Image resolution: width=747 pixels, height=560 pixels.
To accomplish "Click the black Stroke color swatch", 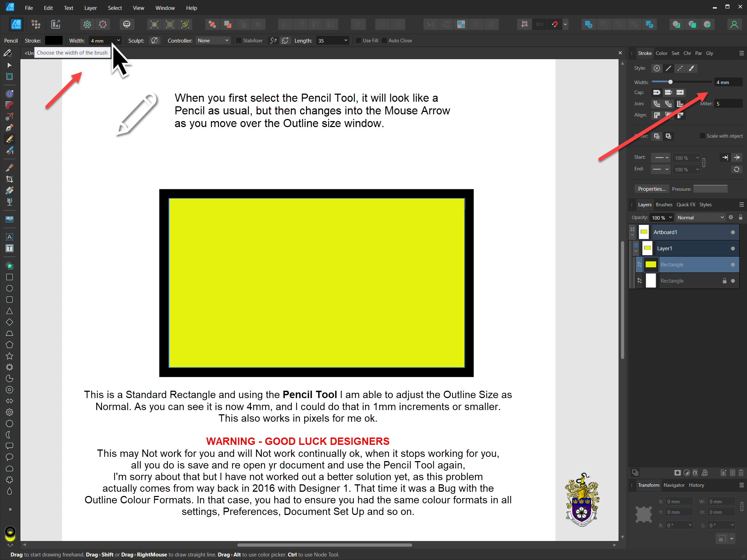I will coord(54,40).
